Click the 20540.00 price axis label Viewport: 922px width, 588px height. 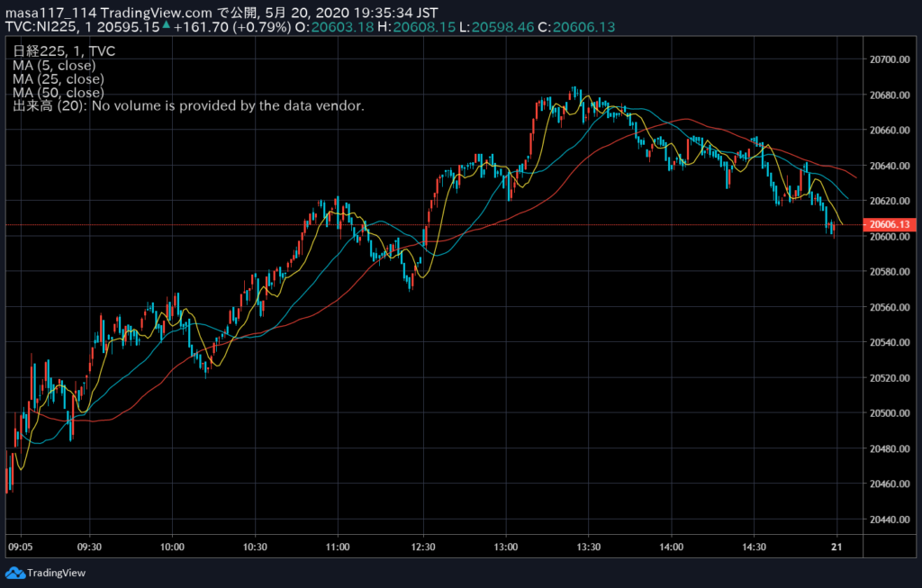(890, 342)
